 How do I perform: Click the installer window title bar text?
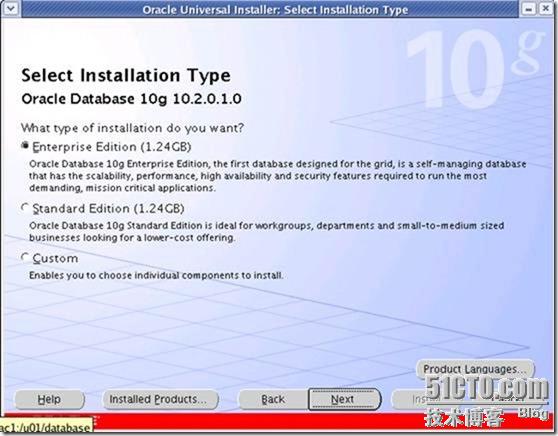click(x=275, y=10)
